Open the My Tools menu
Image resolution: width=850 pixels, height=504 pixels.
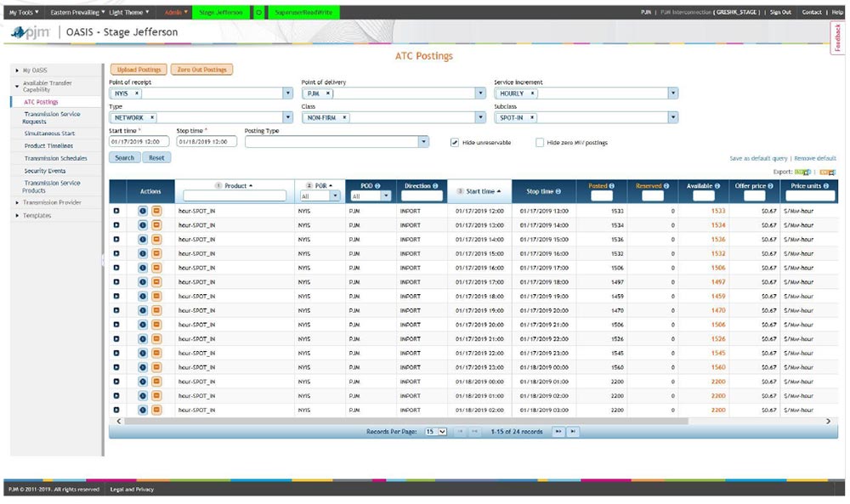tap(24, 13)
